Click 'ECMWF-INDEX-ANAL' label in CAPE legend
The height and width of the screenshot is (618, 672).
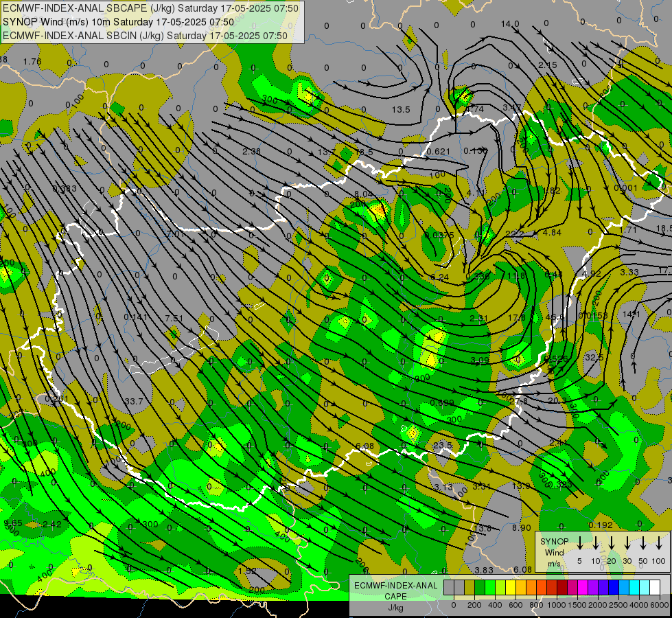(x=395, y=586)
